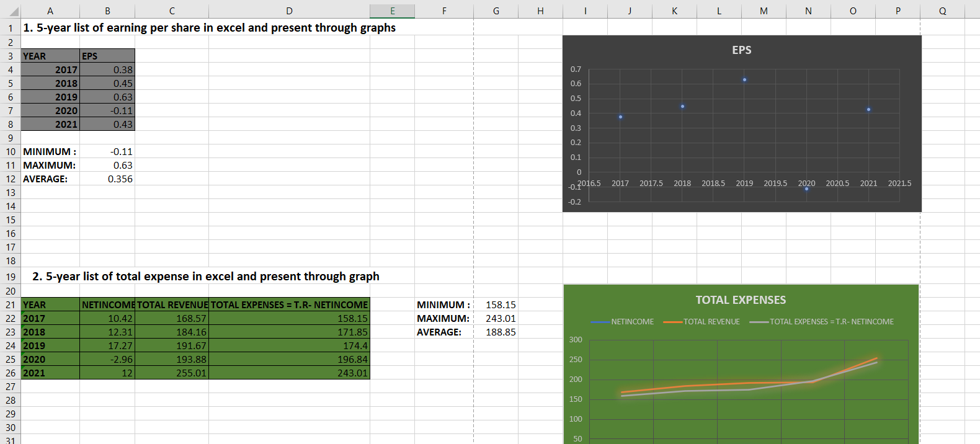Click the EPS earnings heading in row 1

point(210,28)
